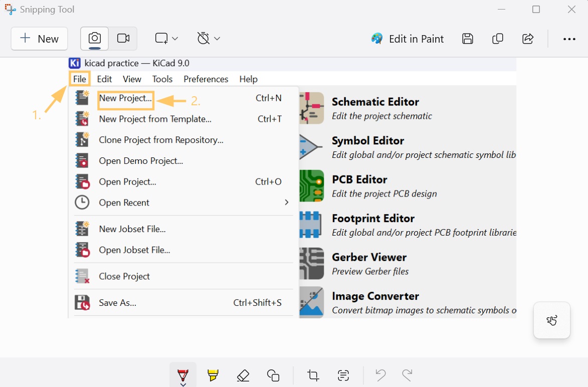The height and width of the screenshot is (387, 588).
Task: Open the delay timer dropdown
Action: 208,38
